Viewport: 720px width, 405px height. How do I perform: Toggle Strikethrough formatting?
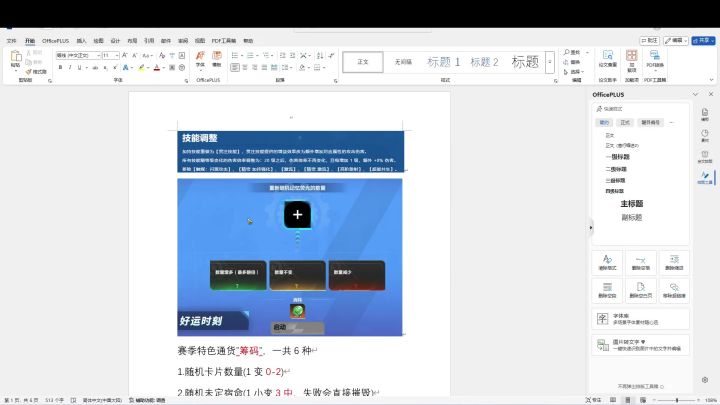click(95, 68)
